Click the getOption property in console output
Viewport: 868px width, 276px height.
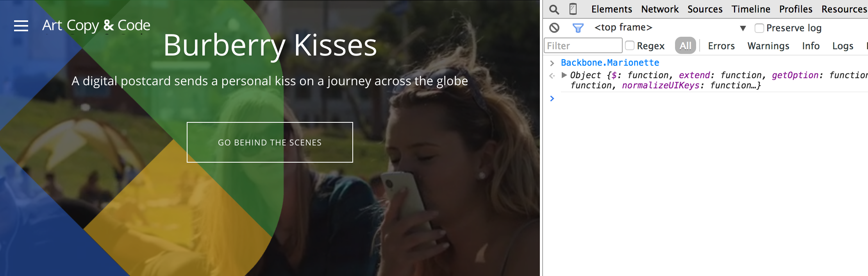coord(795,75)
